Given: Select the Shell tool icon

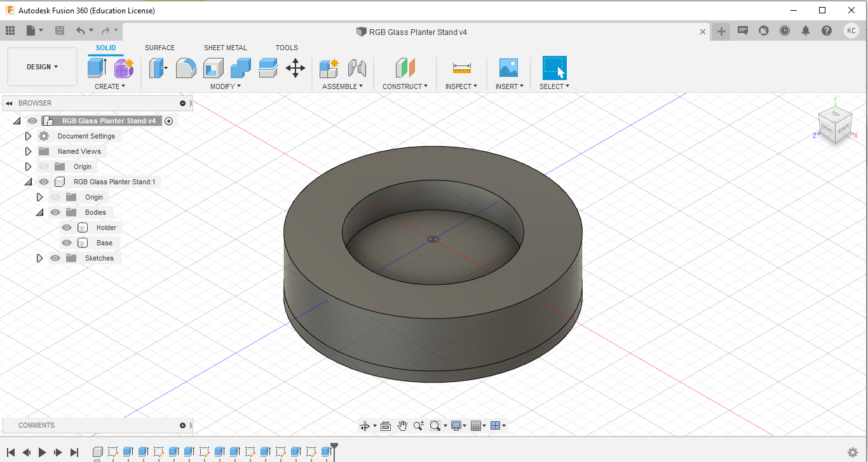Looking at the screenshot, I should pyautogui.click(x=213, y=67).
